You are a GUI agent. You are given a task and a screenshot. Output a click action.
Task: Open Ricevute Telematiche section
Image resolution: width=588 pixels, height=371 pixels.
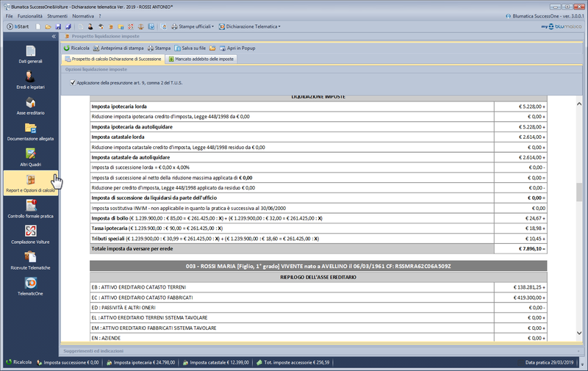click(x=30, y=261)
